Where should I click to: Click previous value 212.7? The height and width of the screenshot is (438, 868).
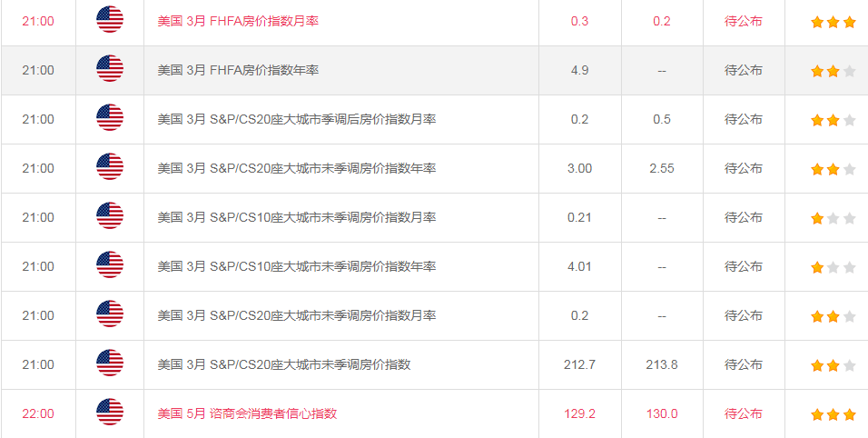(579, 364)
